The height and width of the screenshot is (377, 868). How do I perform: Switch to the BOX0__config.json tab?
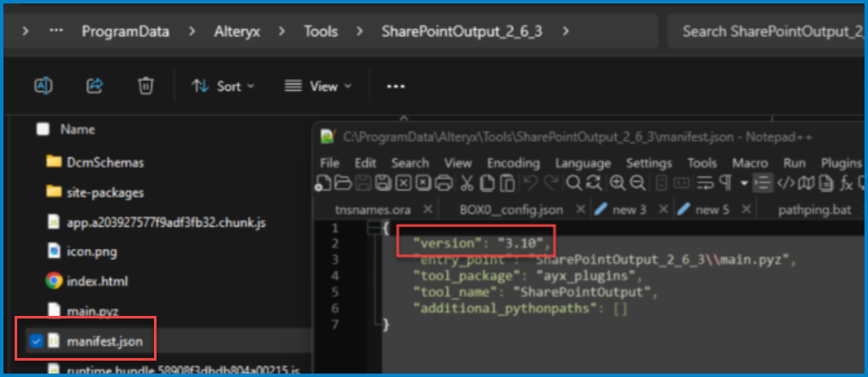(511, 210)
